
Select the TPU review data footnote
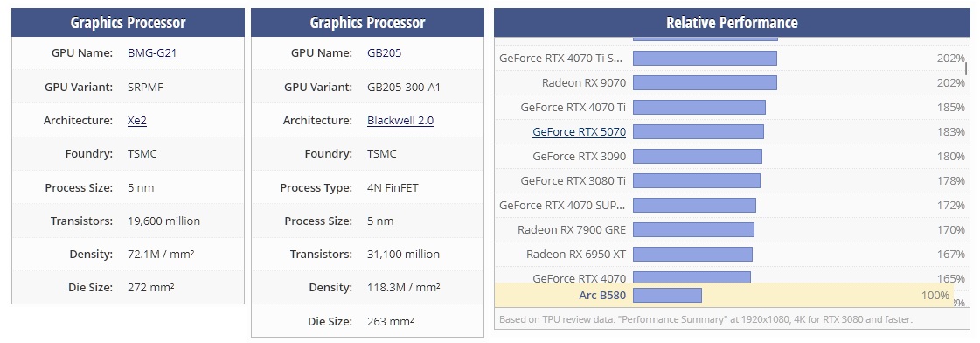tap(705, 319)
